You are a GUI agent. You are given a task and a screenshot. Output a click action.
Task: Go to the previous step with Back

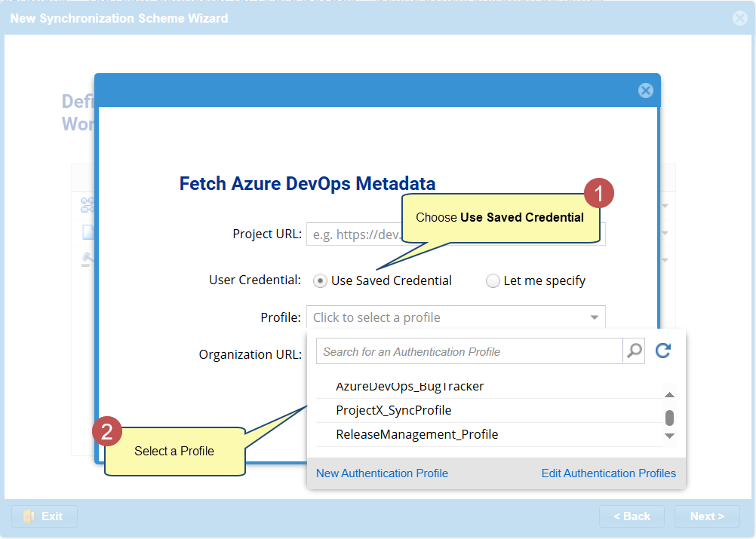point(632,516)
